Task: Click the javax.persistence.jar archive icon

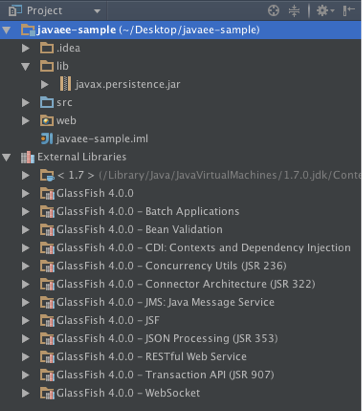Action: (65, 84)
